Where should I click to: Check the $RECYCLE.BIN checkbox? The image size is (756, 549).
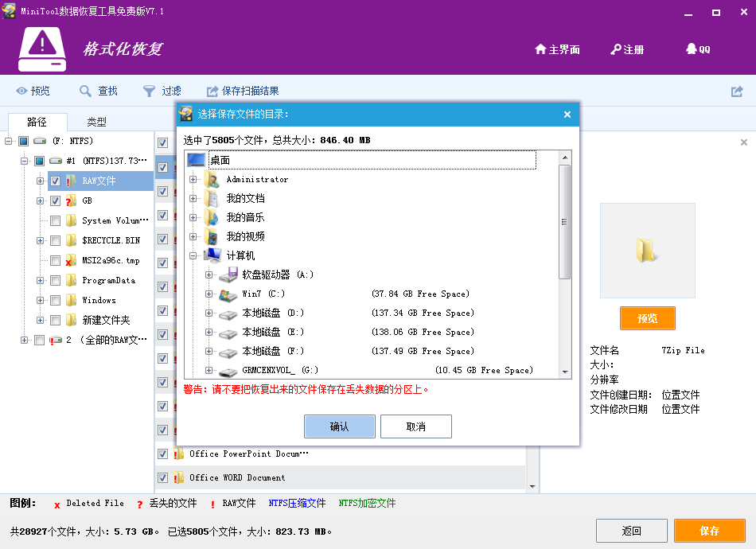click(55, 240)
